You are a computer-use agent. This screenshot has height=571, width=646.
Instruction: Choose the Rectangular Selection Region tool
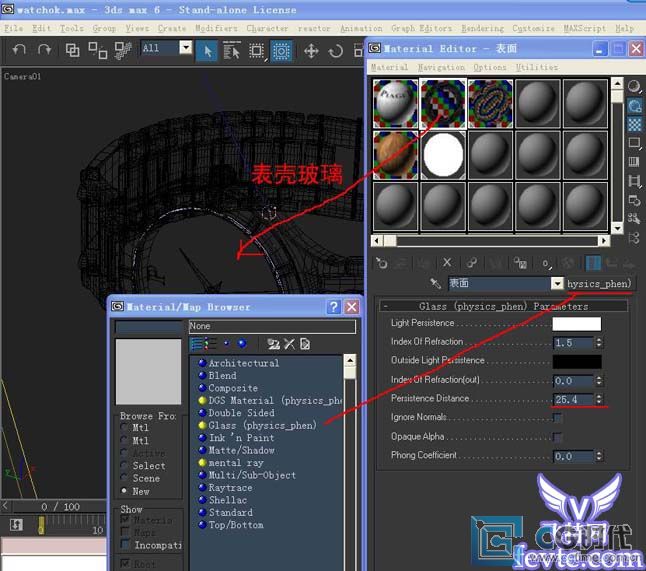[256, 51]
